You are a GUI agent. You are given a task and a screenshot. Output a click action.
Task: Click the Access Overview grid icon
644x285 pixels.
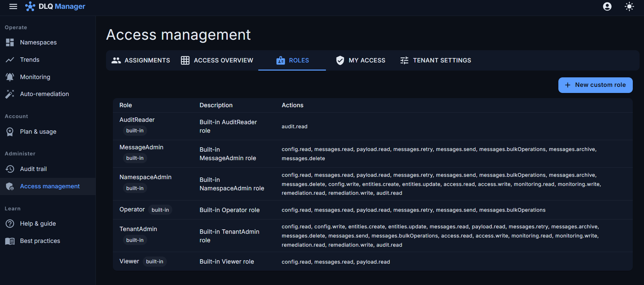tap(185, 60)
